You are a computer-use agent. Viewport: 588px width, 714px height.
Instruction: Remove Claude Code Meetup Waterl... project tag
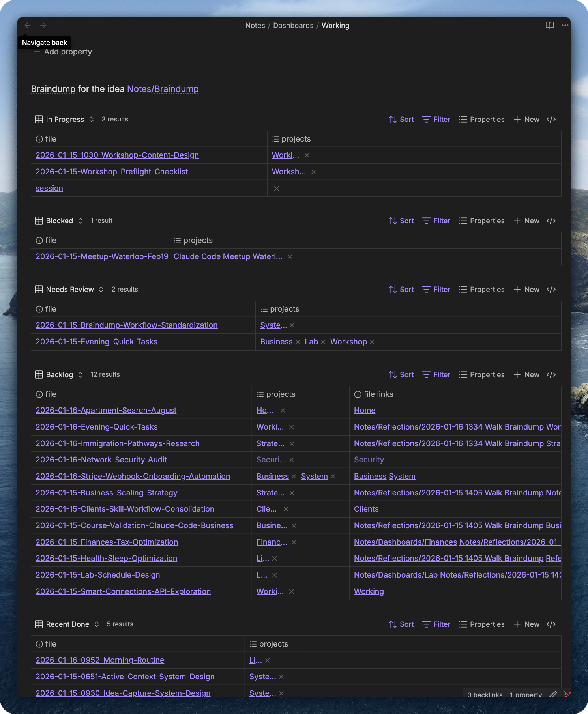[x=290, y=257]
